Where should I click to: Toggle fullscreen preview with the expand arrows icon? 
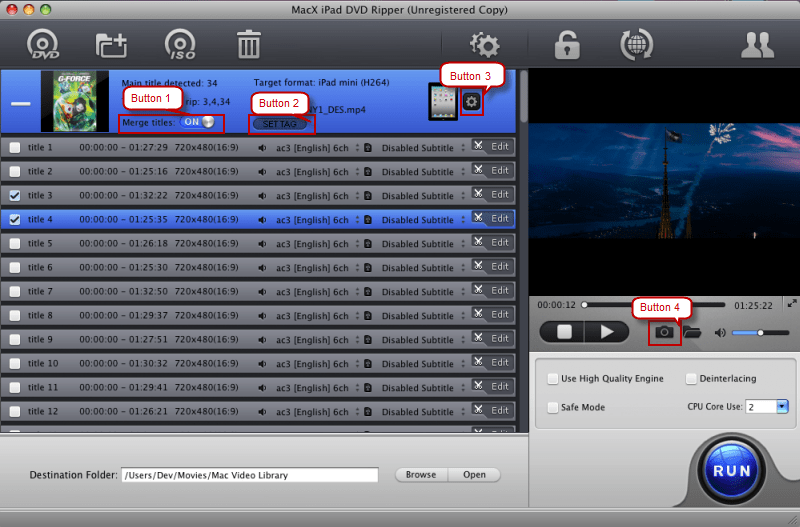792,304
